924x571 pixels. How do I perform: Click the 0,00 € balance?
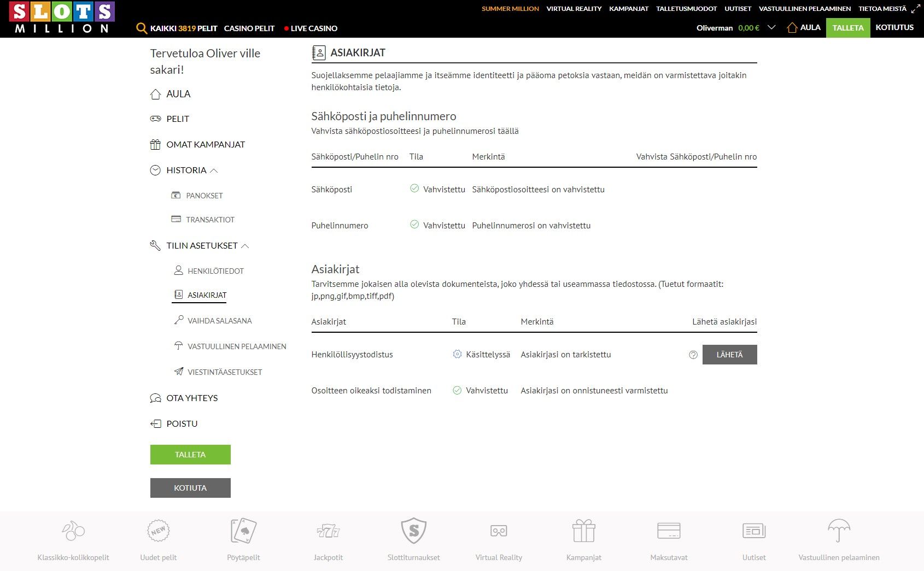748,28
